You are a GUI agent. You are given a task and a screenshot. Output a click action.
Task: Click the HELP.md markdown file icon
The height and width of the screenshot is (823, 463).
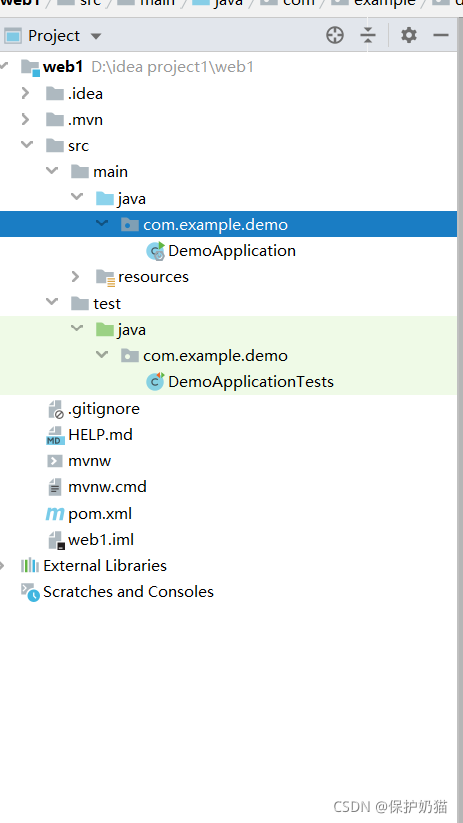point(55,435)
